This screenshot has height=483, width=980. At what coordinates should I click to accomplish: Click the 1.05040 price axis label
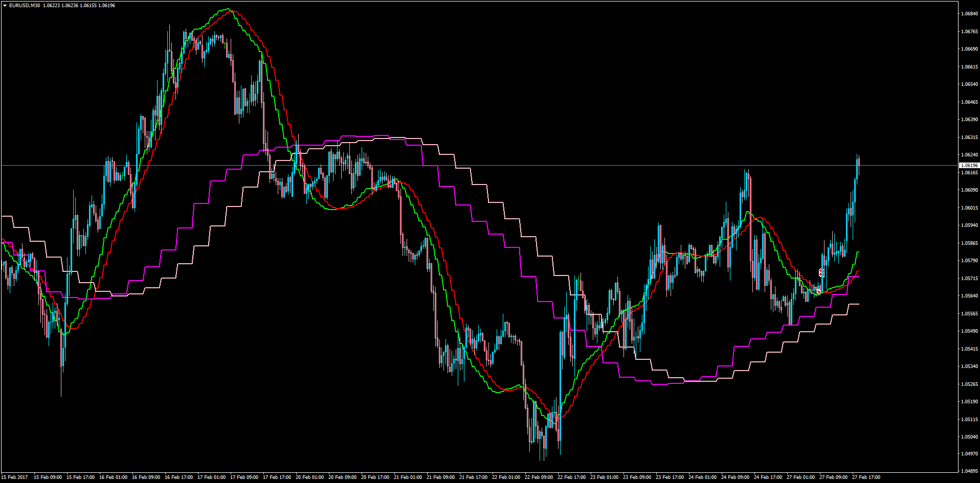point(969,437)
